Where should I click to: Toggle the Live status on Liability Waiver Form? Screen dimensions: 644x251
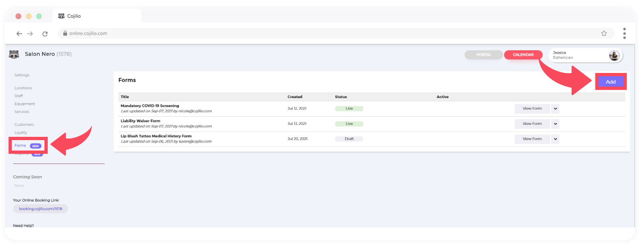pos(349,124)
